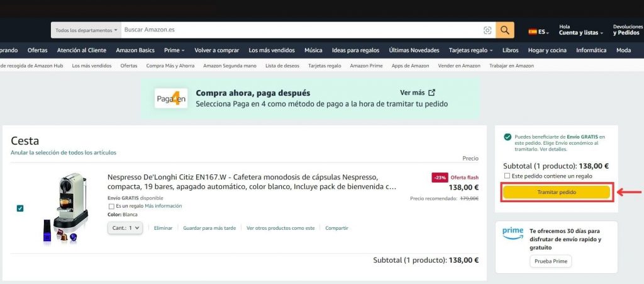
Task: Open the external link icon beside Ver más
Action: click(431, 93)
